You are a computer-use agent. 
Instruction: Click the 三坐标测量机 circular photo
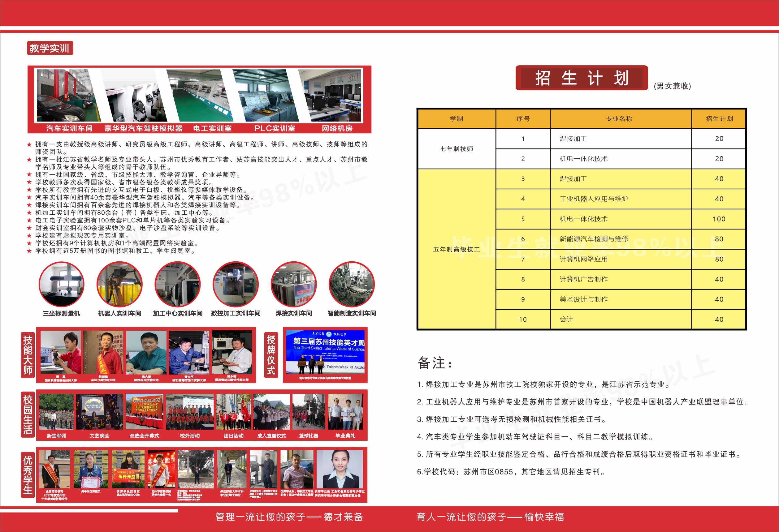[x=61, y=284]
